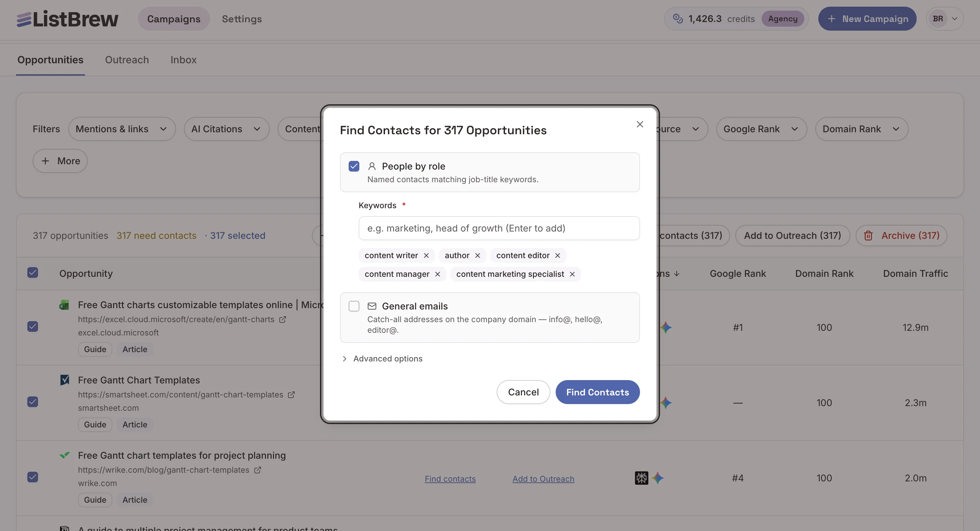Open the wrike external link icon
This screenshot has width=980, height=531.
coord(258,470)
